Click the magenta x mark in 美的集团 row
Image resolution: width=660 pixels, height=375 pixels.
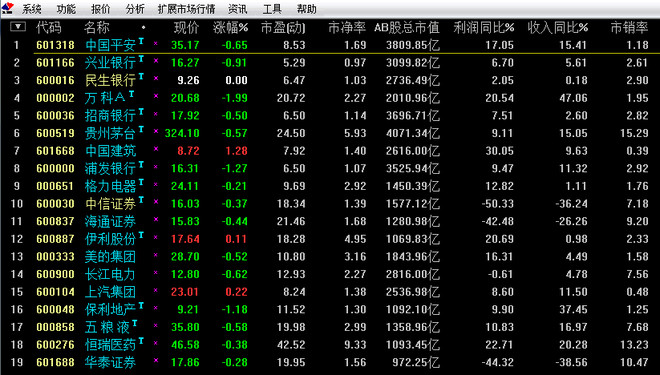(x=156, y=255)
